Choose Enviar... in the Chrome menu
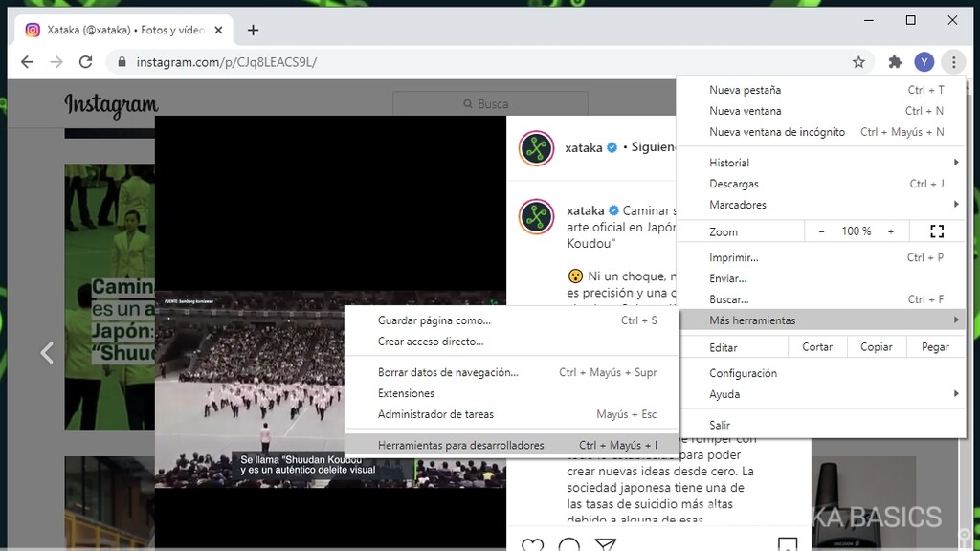The width and height of the screenshot is (980, 551). (x=821, y=278)
